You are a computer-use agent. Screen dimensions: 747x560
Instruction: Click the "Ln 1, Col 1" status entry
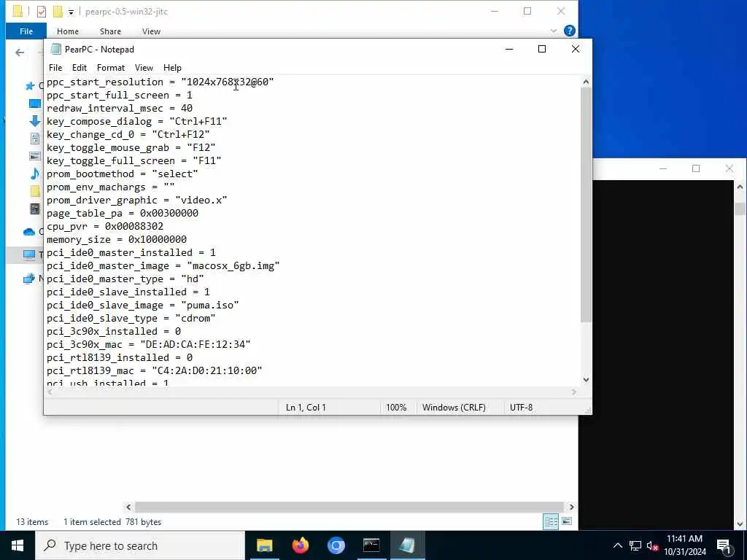(306, 407)
